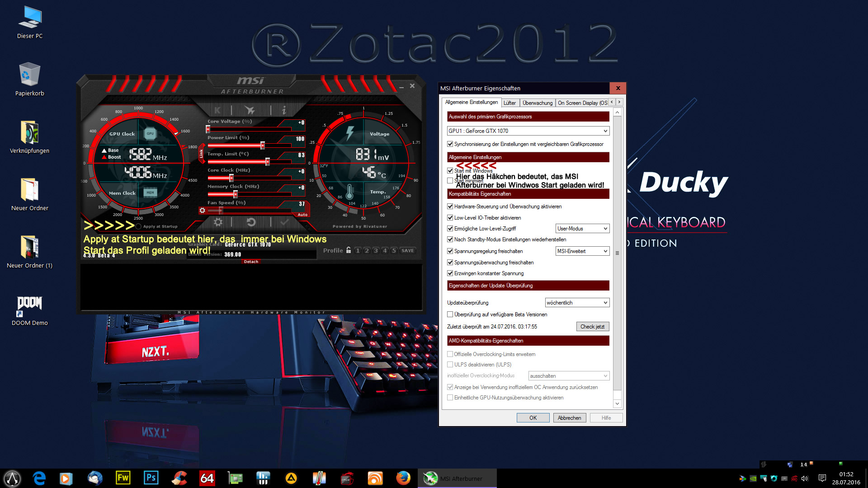Screen dimensions: 868x488
Task: Toggle the profile lock icon
Action: pyautogui.click(x=349, y=250)
